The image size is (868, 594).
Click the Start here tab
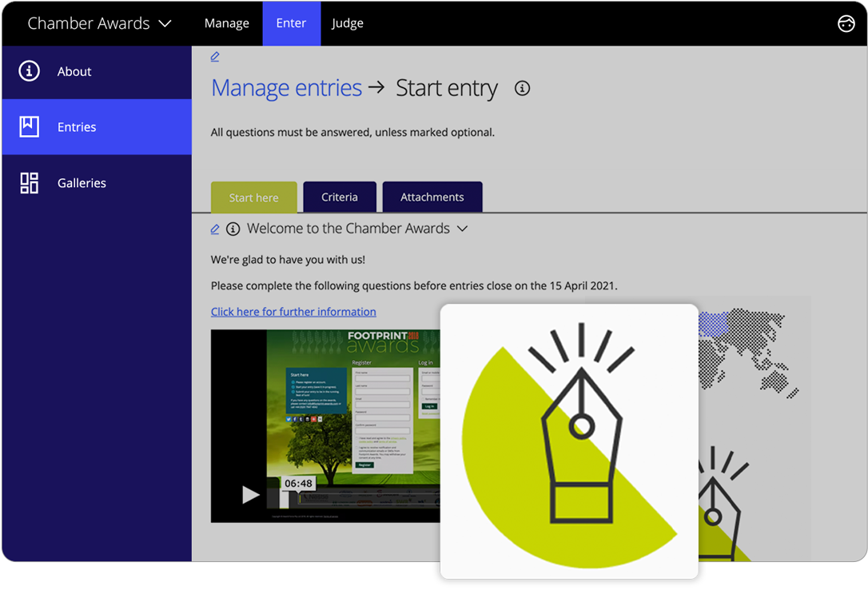[x=253, y=197]
